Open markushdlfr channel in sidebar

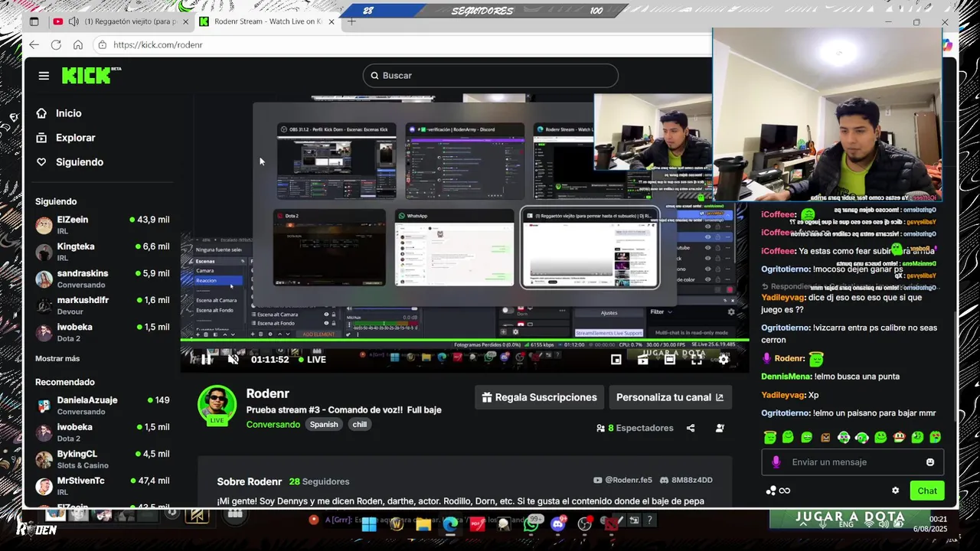(102, 305)
